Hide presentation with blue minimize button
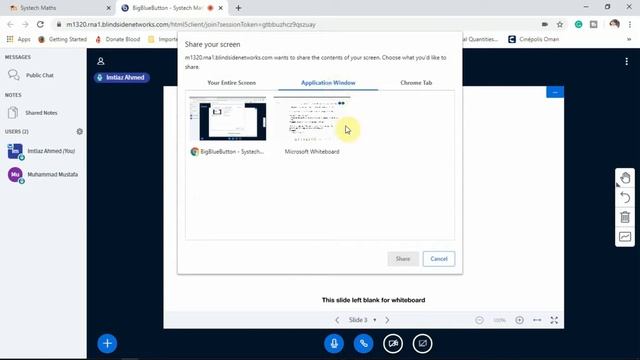This screenshot has height=360, width=640. pyautogui.click(x=555, y=92)
